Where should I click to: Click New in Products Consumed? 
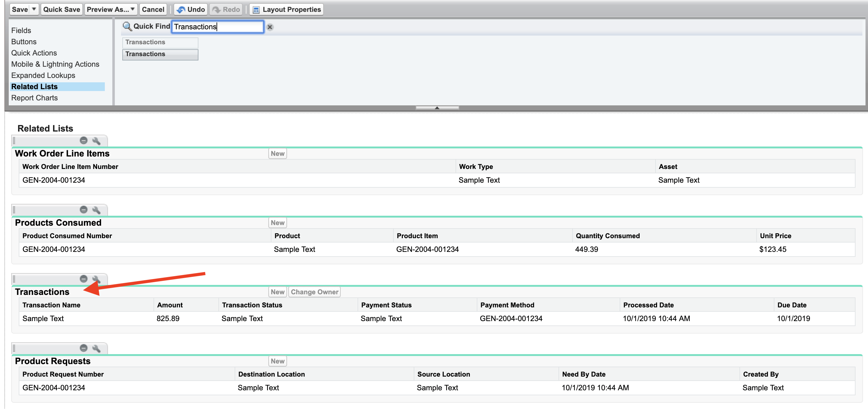coord(278,223)
